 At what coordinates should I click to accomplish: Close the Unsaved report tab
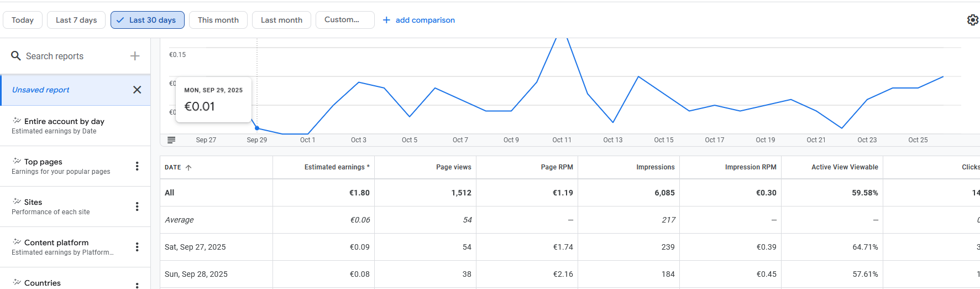point(137,90)
